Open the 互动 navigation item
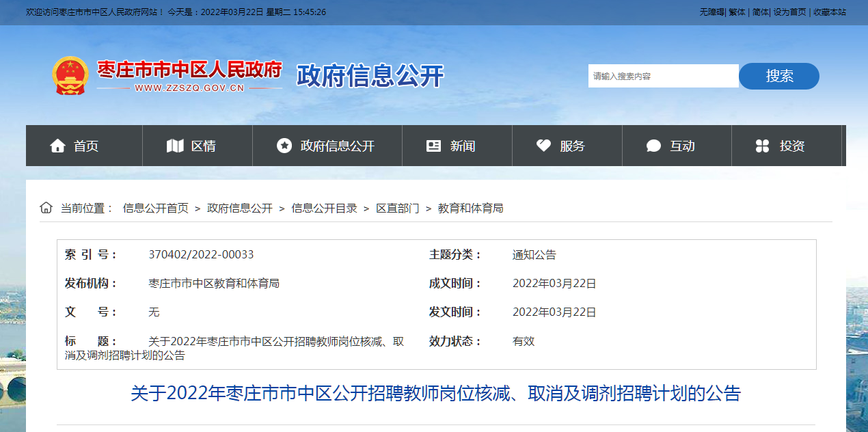The width and height of the screenshot is (868, 432). click(677, 146)
